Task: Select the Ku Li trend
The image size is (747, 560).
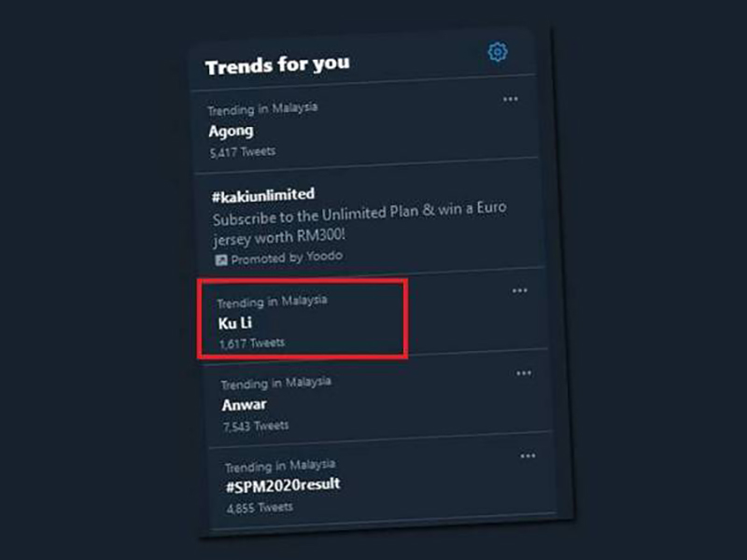Action: click(x=234, y=323)
